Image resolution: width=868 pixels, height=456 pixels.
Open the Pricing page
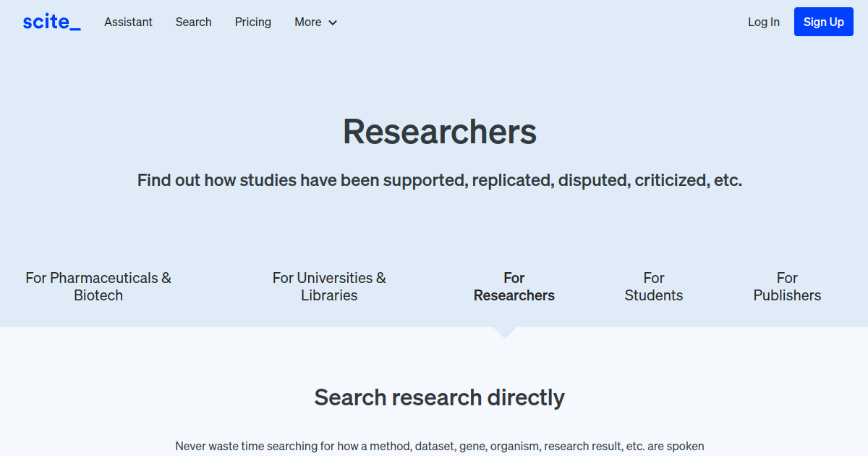[252, 22]
